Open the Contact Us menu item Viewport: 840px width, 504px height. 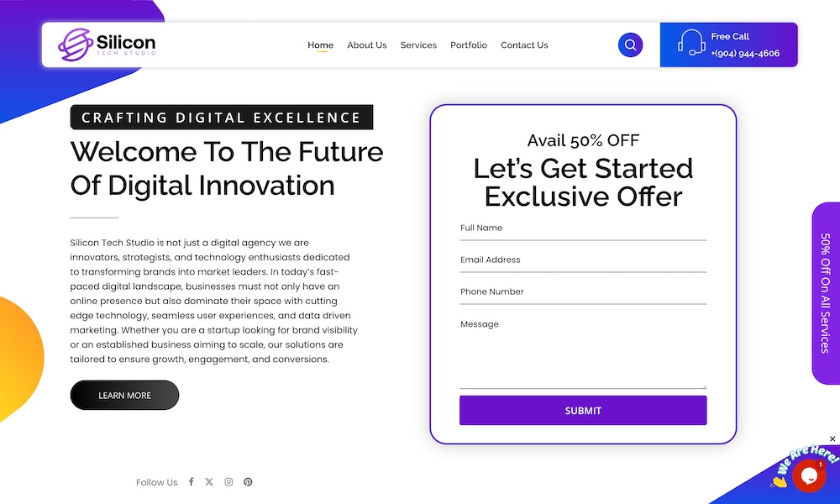coord(524,45)
